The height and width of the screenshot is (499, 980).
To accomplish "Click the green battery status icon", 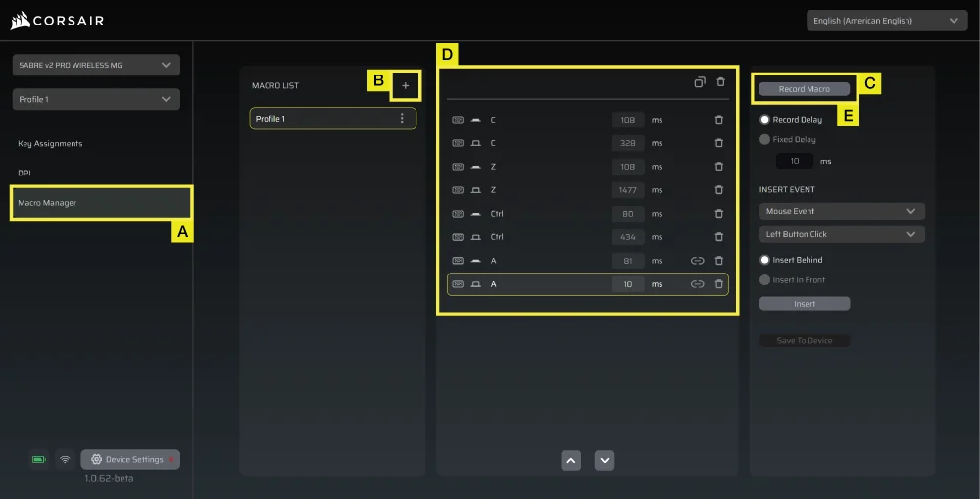I will coord(39,459).
